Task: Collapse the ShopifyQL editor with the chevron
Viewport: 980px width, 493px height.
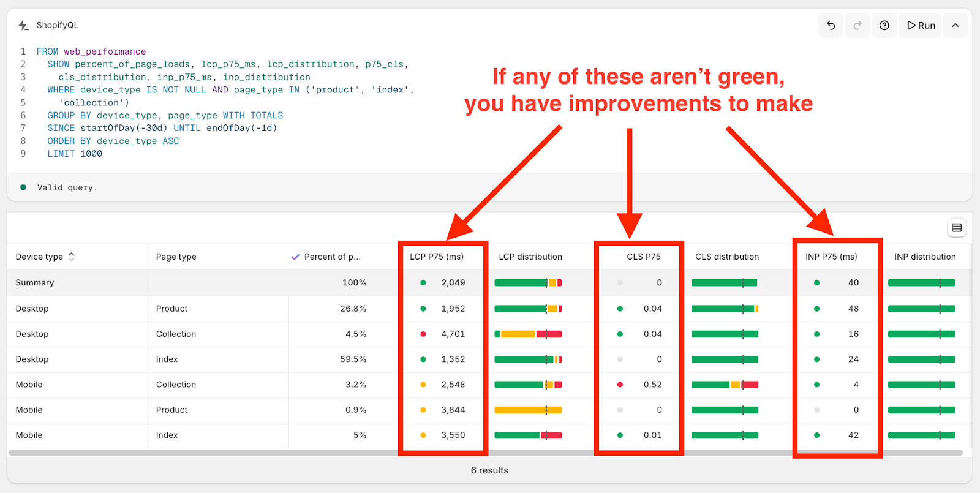Action: pyautogui.click(x=955, y=25)
